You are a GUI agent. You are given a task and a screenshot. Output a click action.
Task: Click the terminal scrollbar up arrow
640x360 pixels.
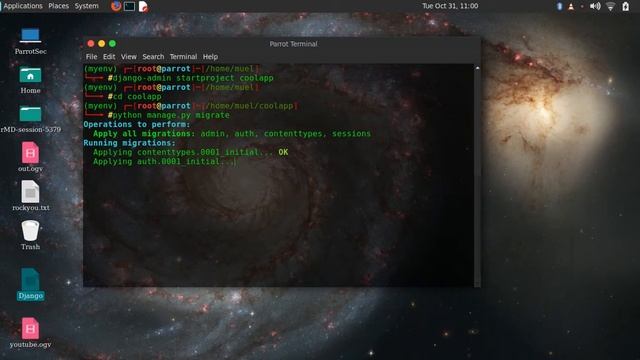pyautogui.click(x=477, y=68)
